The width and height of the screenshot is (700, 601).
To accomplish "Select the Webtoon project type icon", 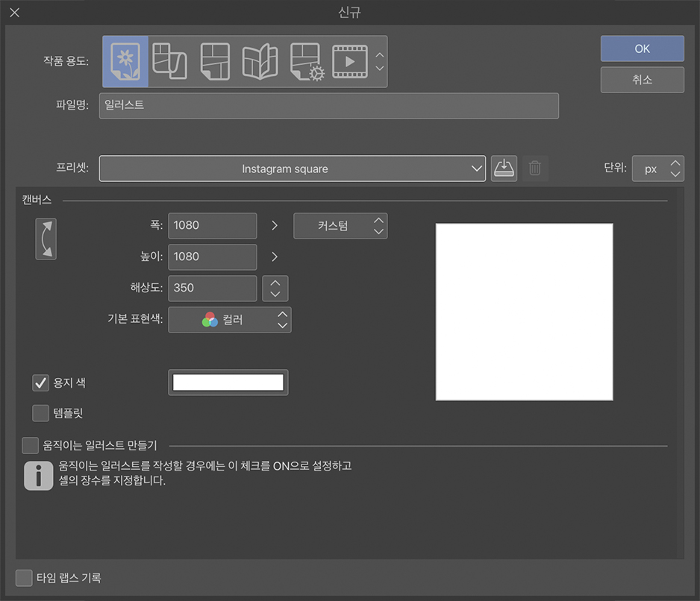I will pyautogui.click(x=169, y=62).
